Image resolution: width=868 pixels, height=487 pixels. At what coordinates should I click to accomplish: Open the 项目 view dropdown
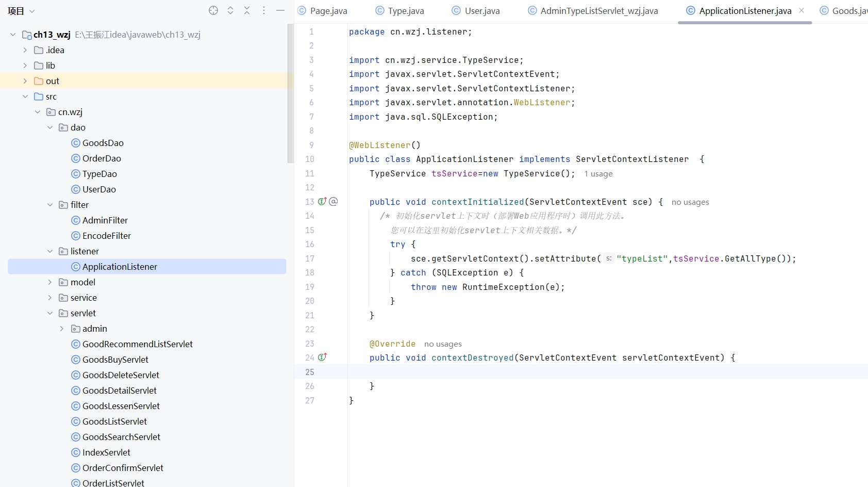click(x=21, y=11)
